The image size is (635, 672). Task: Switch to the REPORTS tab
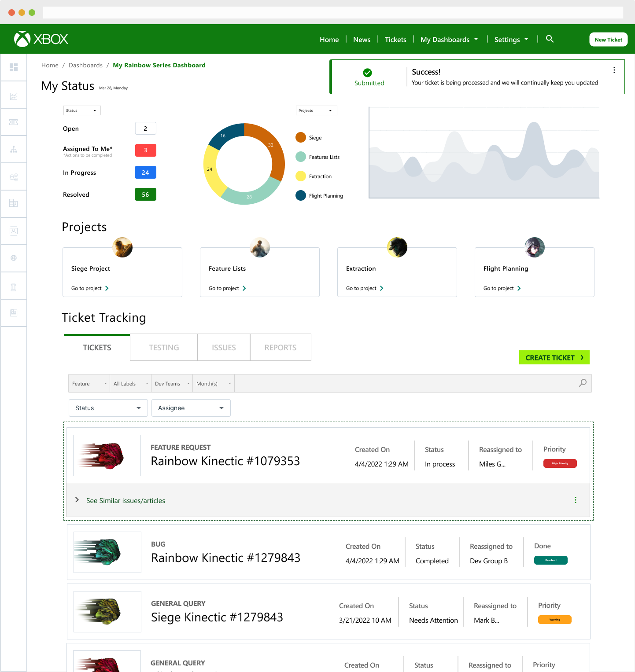point(281,348)
